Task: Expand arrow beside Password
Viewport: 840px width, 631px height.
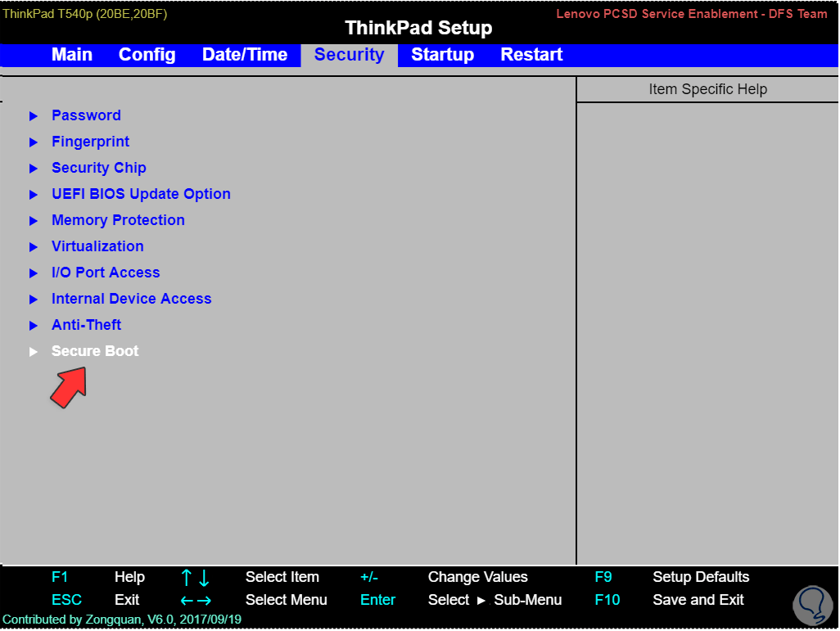Action: coord(34,115)
